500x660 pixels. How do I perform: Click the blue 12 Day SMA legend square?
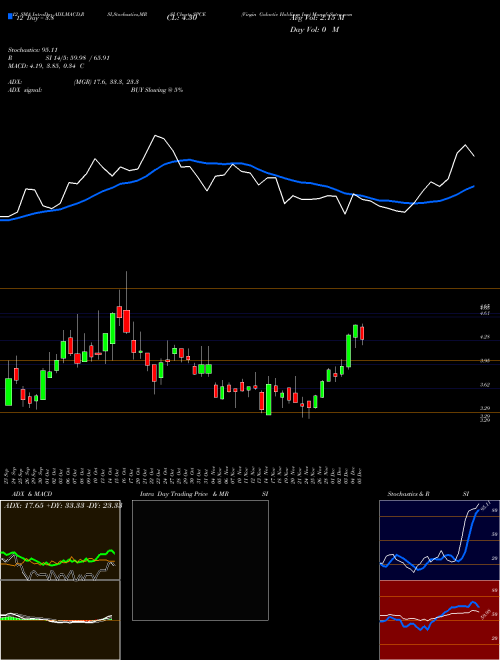(10, 16)
